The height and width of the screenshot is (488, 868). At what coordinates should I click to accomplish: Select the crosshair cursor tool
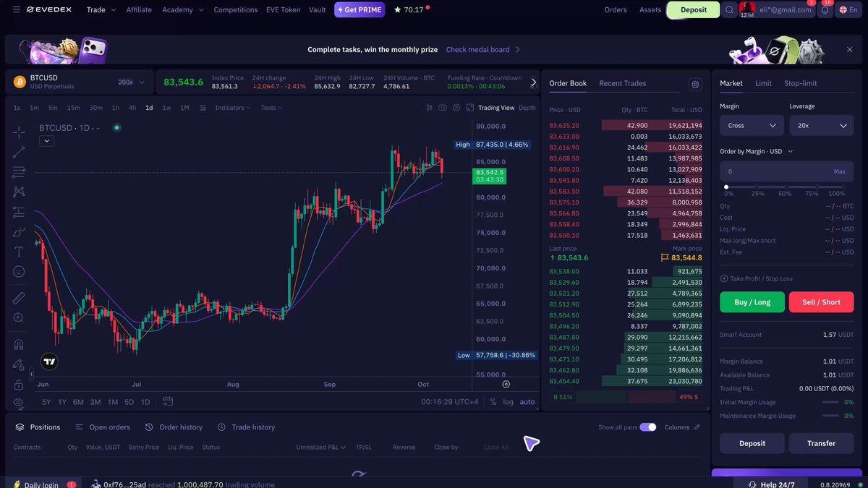click(19, 132)
